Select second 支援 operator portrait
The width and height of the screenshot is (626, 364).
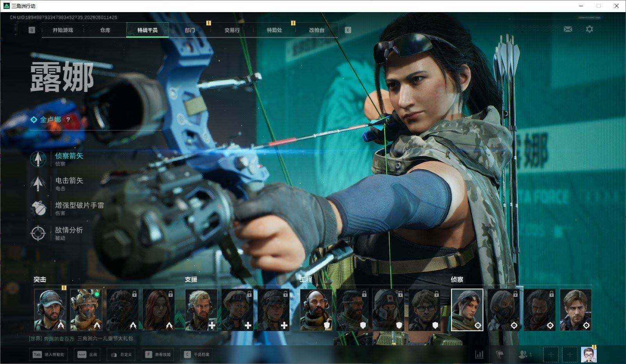pos(237,310)
